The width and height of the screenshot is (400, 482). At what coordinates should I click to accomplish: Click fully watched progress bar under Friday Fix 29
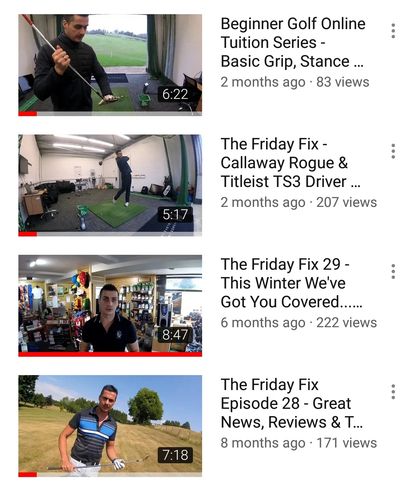[x=110, y=354]
